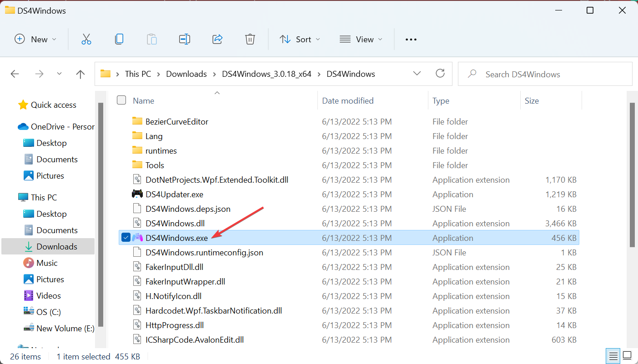Screen dimensions: 638x364
Task: Check the select-all box above the Name column
Action: coord(121,100)
